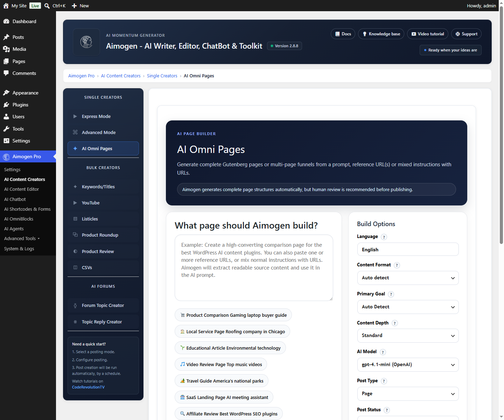This screenshot has height=420, width=504.
Task: Click the Aimogen logo in header banner
Action: point(86,42)
